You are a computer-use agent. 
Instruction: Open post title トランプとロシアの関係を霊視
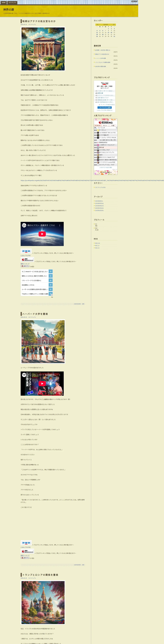click(x=40, y=575)
